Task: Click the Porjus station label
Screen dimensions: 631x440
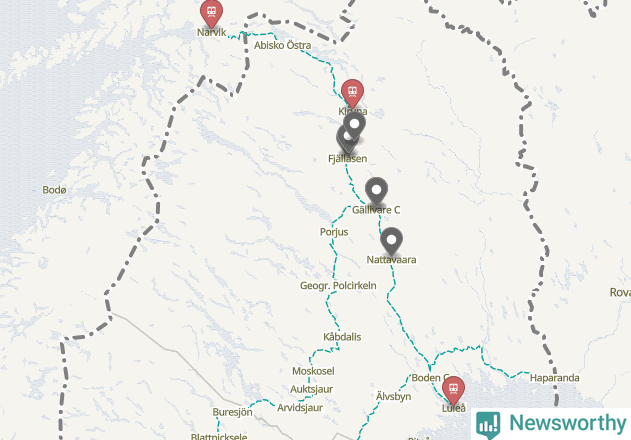Action: coord(334,232)
